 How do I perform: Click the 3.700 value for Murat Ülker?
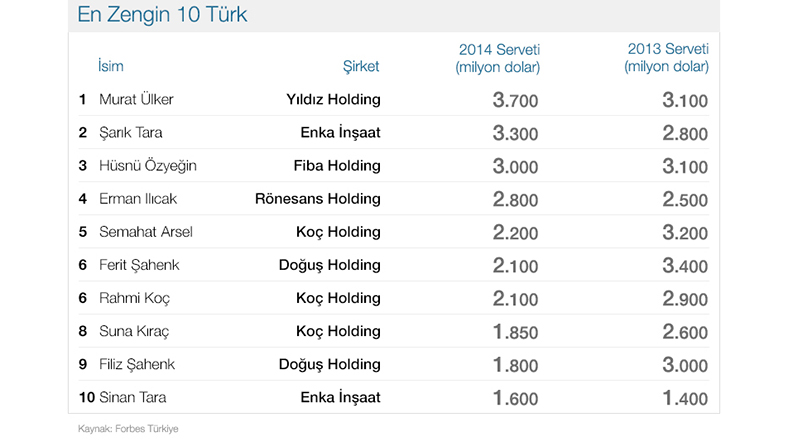515,100
